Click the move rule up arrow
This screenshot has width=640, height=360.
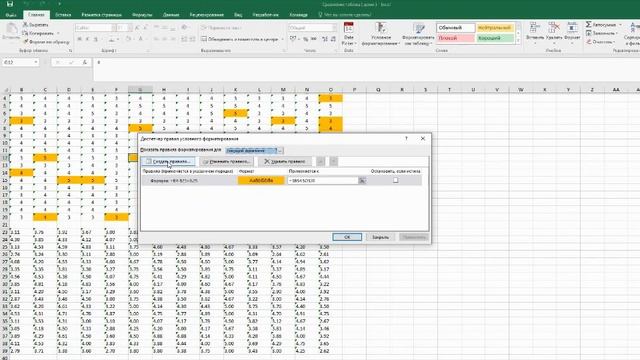[x=320, y=162]
